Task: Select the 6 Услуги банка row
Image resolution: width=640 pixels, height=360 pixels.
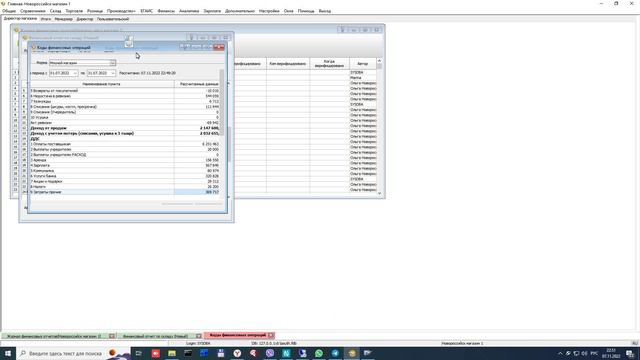Action: click(124, 176)
